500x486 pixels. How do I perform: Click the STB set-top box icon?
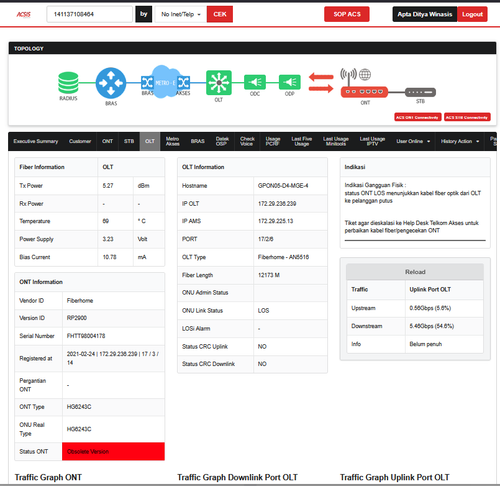[420, 92]
